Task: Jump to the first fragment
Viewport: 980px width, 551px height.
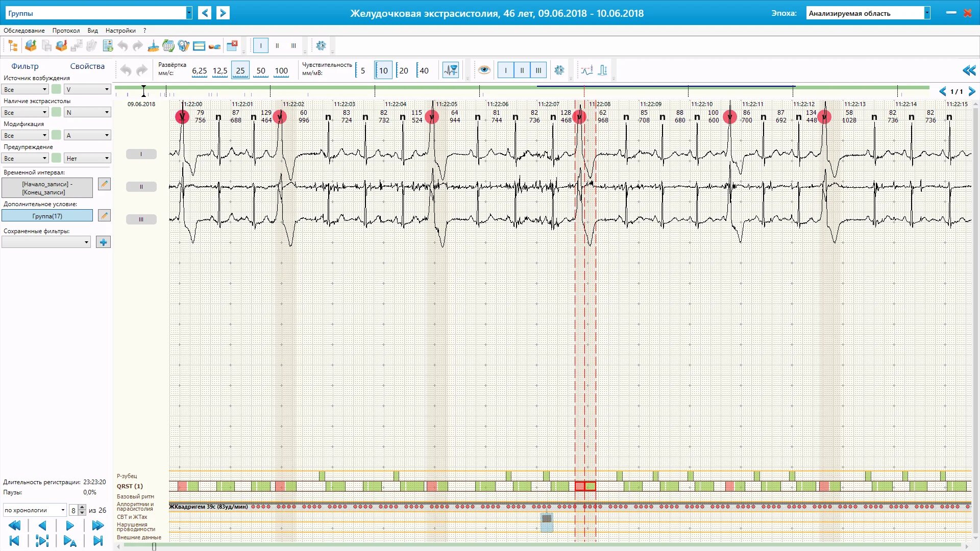Action: (14, 541)
